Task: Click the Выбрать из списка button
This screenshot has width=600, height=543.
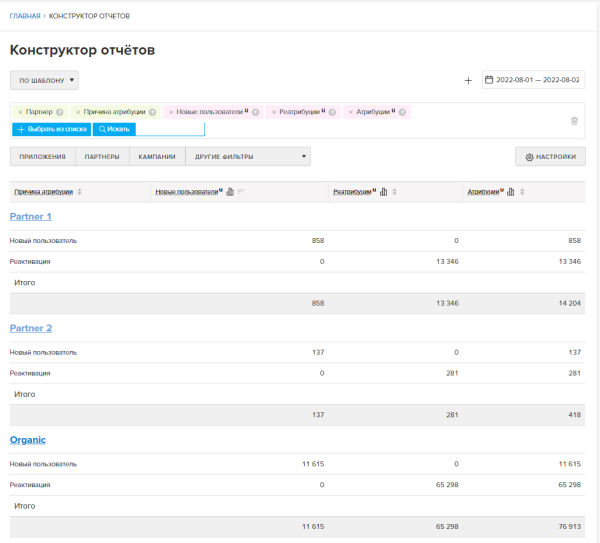Action: pos(51,129)
